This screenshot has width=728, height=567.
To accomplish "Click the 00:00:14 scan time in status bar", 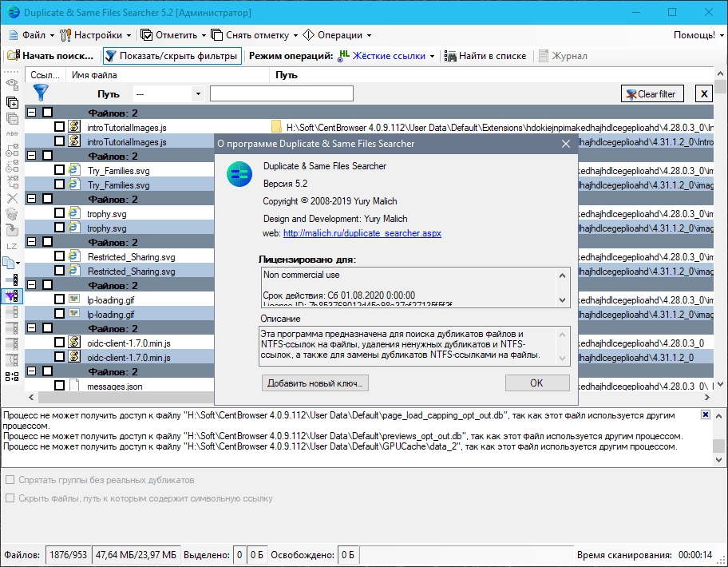I will [x=695, y=555].
